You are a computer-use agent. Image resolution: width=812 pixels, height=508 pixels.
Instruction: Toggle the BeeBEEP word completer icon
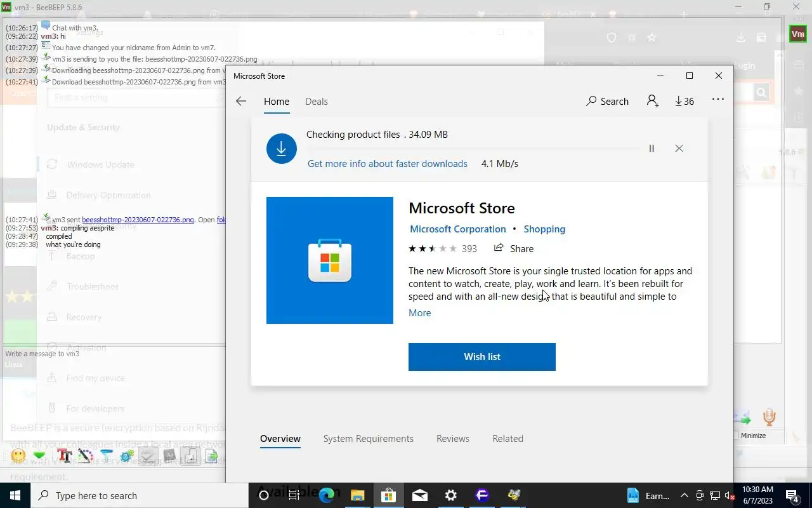pyautogui.click(x=169, y=455)
